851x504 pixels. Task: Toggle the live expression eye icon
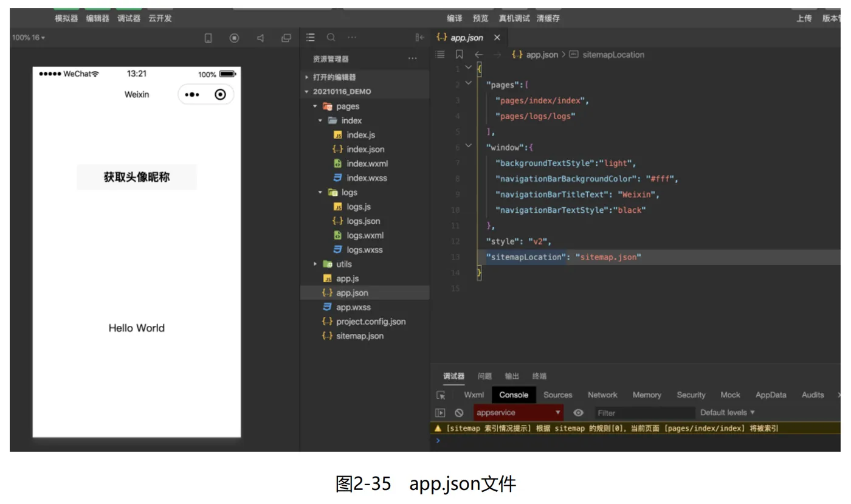click(579, 413)
